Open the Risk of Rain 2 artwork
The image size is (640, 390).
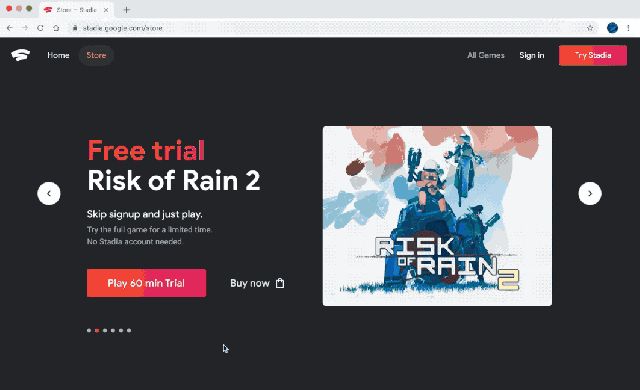pyautogui.click(x=437, y=216)
